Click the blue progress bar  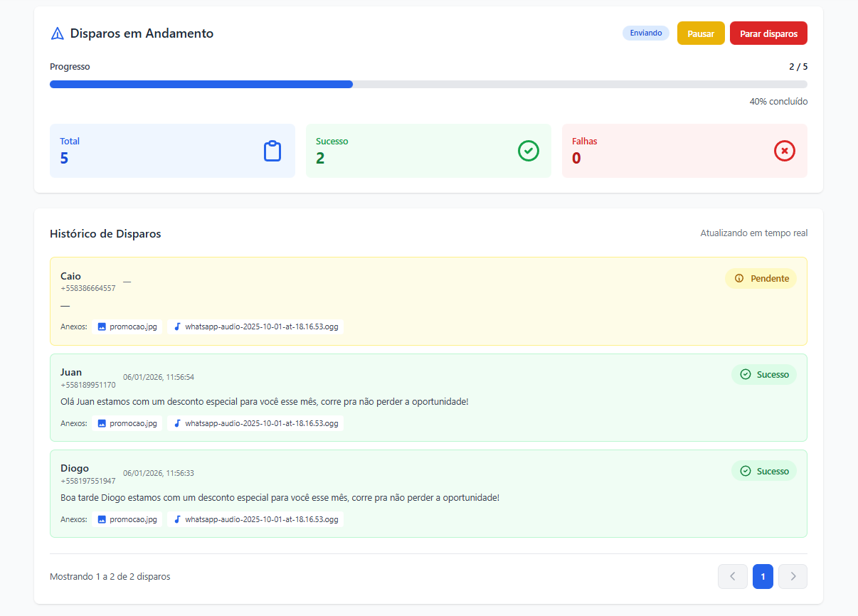coord(201,85)
